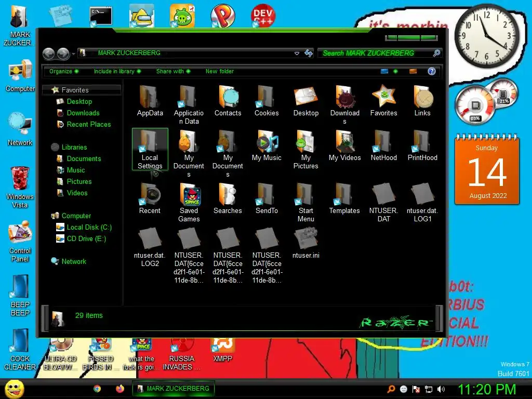Screen dimensions: 532x399
Task: Open the Share with dropdown
Action: 173,71
